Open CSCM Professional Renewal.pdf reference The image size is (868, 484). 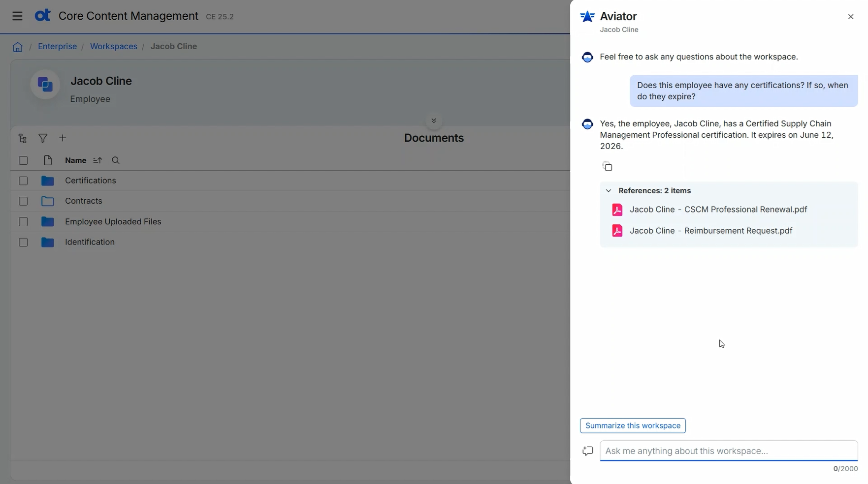pyautogui.click(x=718, y=210)
